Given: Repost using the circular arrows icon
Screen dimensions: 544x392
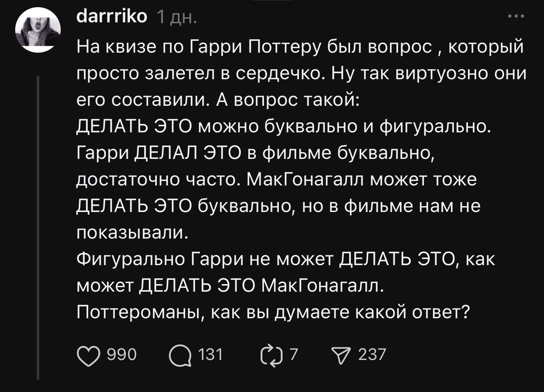Looking at the screenshot, I should coord(272,355).
